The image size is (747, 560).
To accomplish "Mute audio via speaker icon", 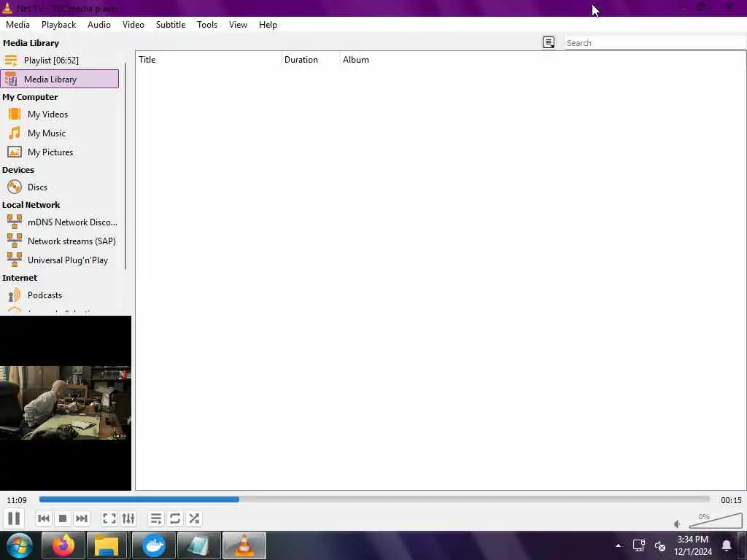I will point(678,524).
